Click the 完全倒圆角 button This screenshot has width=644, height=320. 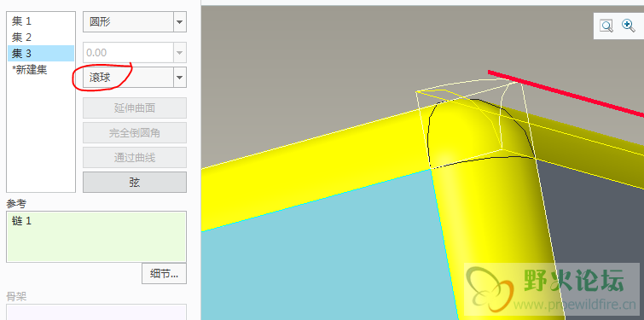135,132
